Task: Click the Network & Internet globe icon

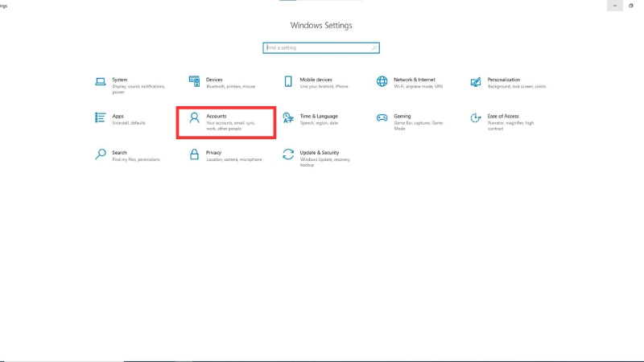Action: click(x=382, y=81)
